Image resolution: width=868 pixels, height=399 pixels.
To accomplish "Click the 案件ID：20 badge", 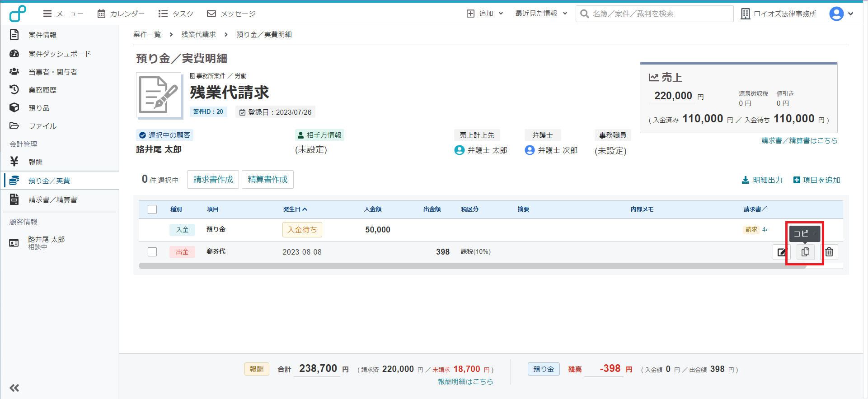I will coord(208,111).
